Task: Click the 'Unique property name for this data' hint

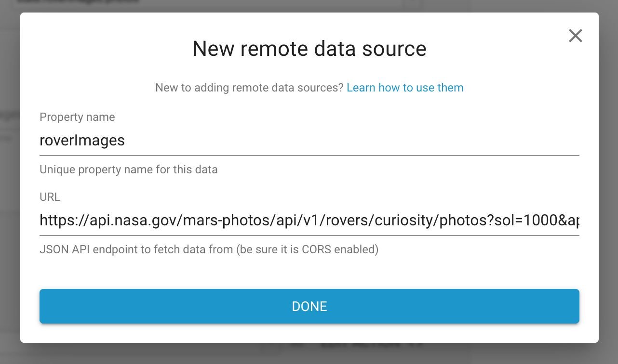Action: [128, 169]
